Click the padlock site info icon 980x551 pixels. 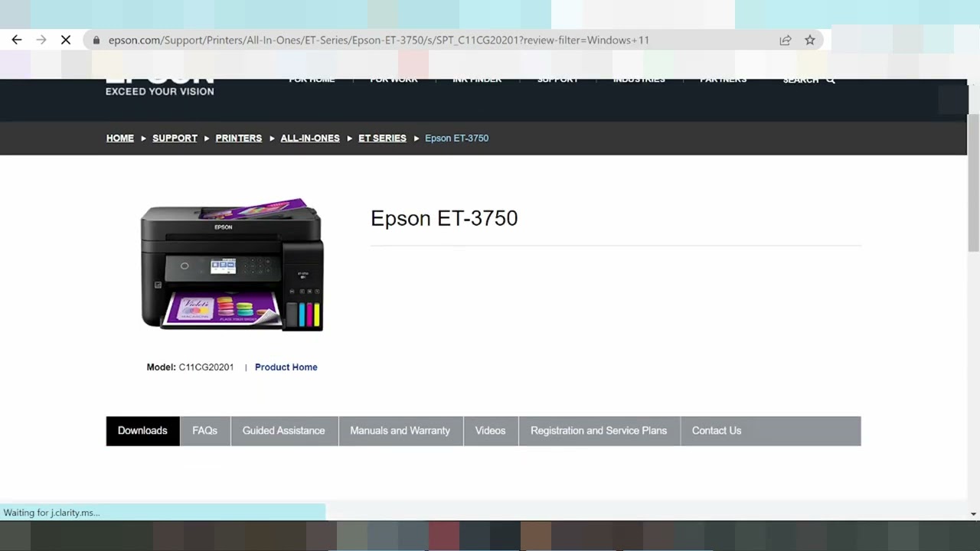[x=96, y=40]
